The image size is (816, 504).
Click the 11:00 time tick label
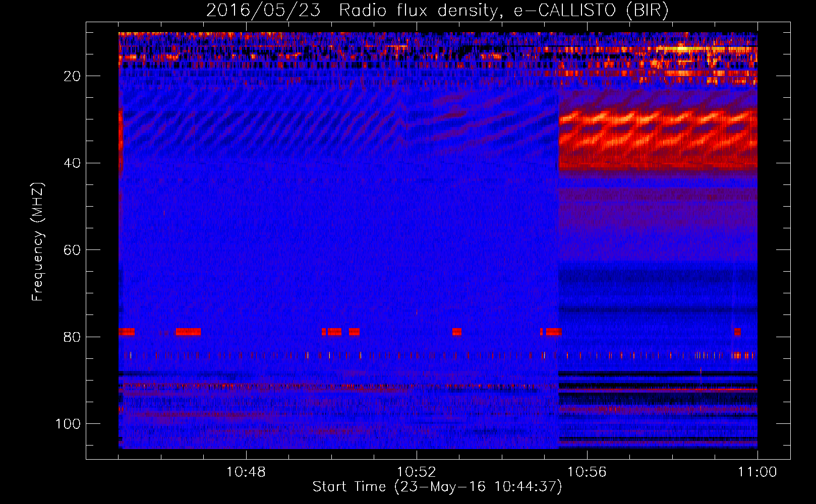[757, 472]
